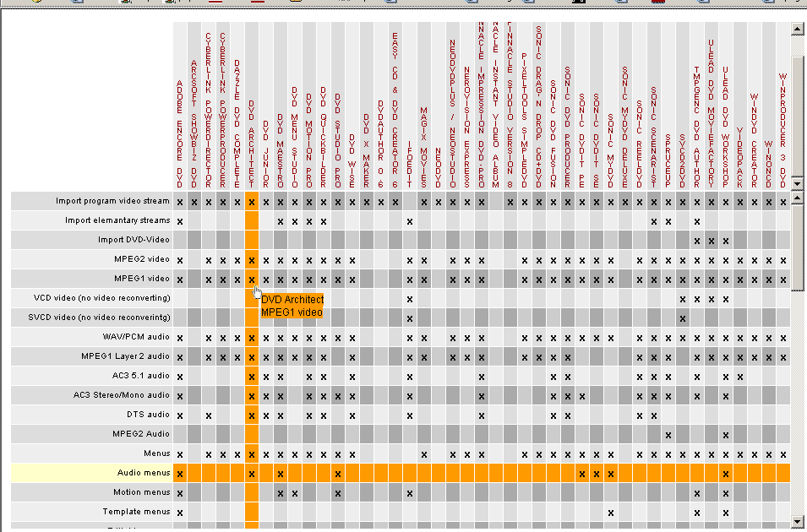Image resolution: width=807 pixels, height=532 pixels.
Task: Open the NeoDVDPlus / NeoStudio header
Action: 453,114
